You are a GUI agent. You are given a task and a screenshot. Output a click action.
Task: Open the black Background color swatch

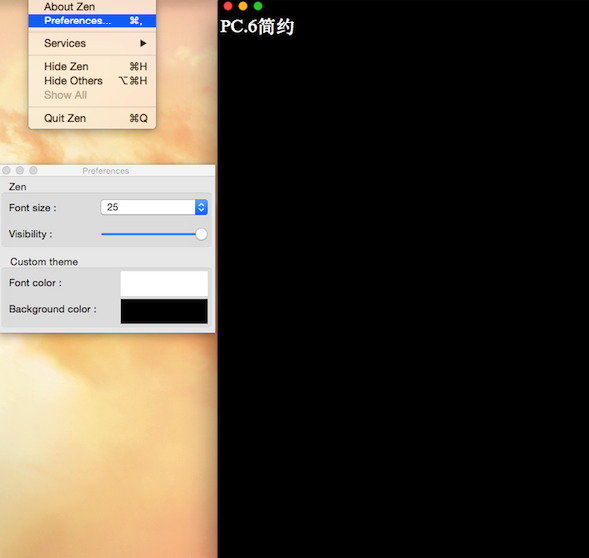coord(164,311)
